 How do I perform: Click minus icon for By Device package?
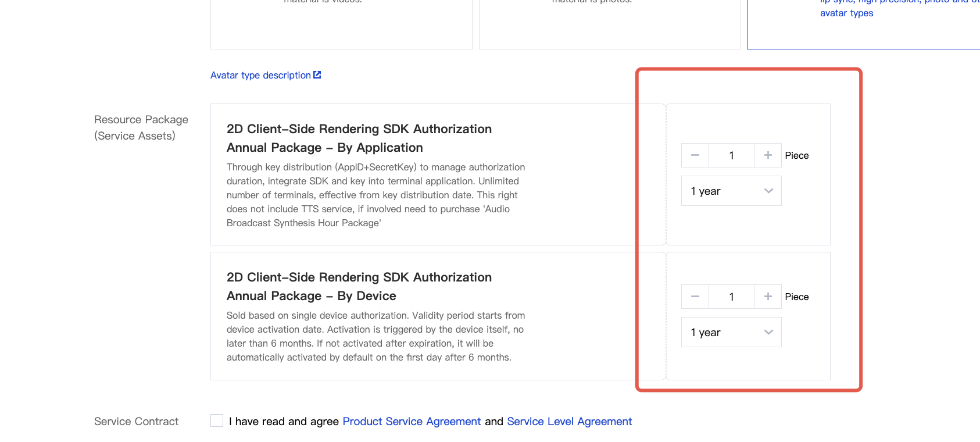click(695, 297)
